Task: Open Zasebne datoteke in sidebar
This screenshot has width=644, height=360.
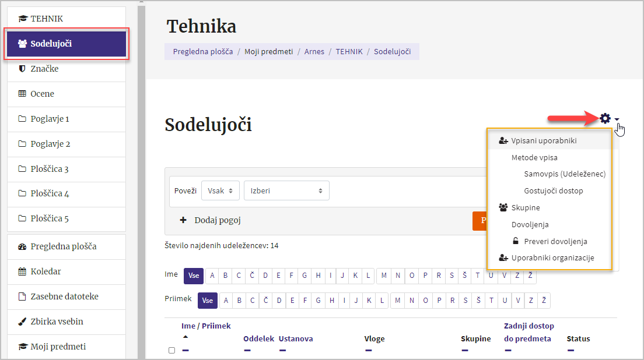Action: pos(66,297)
